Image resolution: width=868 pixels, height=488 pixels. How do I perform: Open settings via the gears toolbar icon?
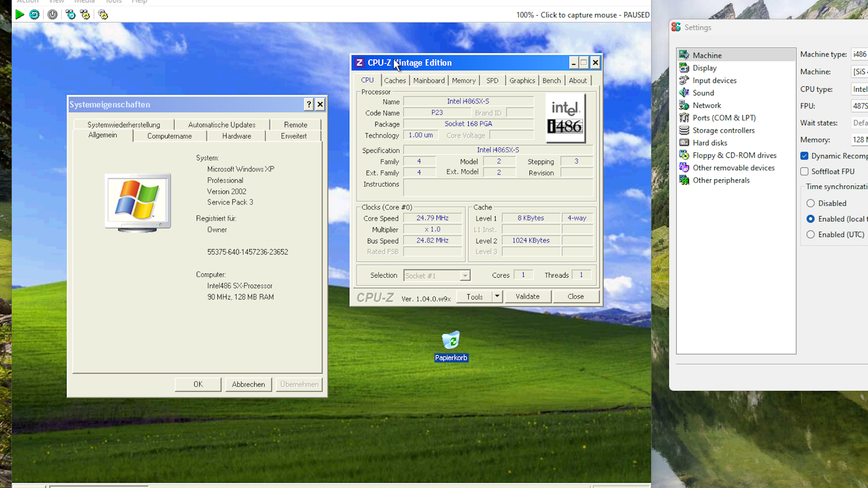click(103, 15)
